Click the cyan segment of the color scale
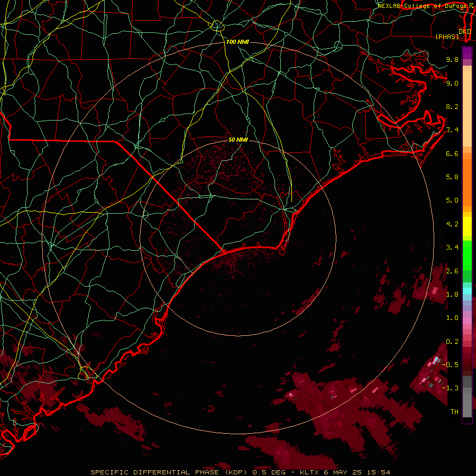 click(x=467, y=291)
